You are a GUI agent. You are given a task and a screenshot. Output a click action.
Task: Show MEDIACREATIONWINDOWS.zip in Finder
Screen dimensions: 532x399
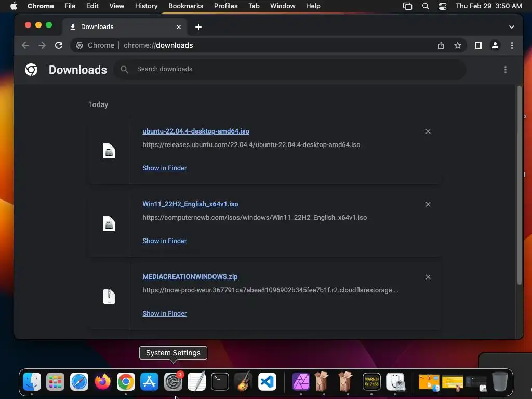165,313
